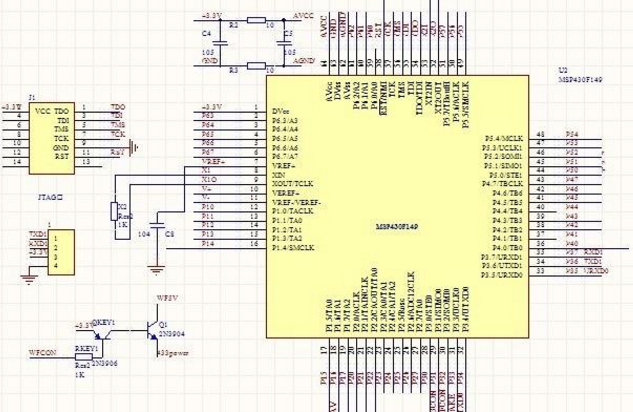This screenshot has width=633, height=412.
Task: Select the Q1 2N3904 transistor
Action: point(153,330)
